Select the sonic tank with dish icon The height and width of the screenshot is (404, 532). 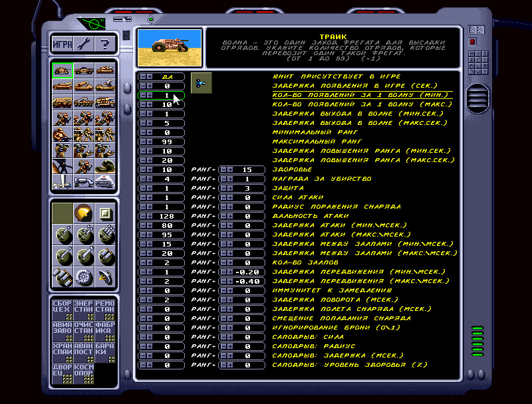pos(105,86)
